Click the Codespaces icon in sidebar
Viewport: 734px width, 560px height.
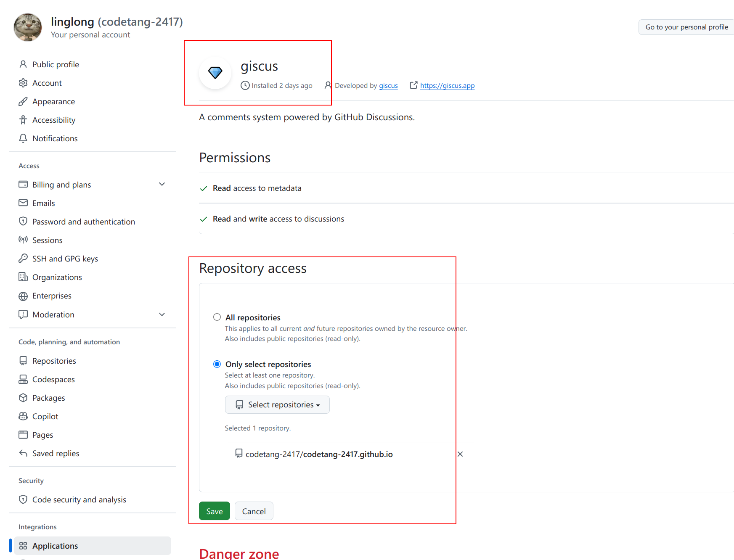(23, 379)
